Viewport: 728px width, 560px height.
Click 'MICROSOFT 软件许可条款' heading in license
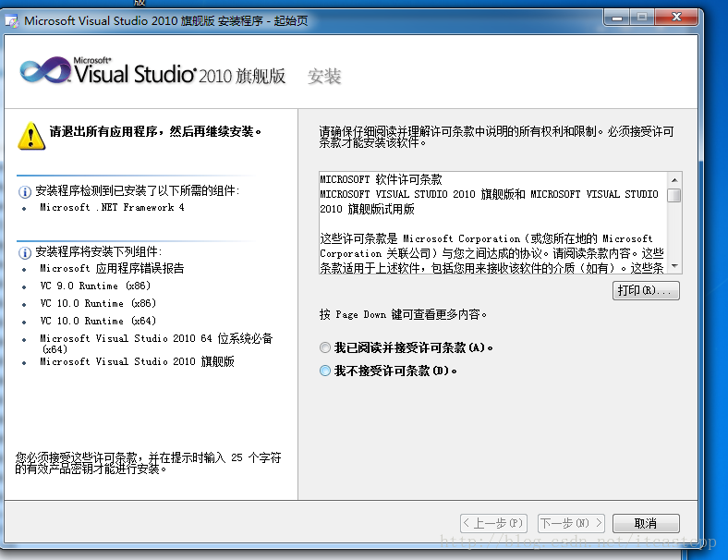pyautogui.click(x=381, y=179)
